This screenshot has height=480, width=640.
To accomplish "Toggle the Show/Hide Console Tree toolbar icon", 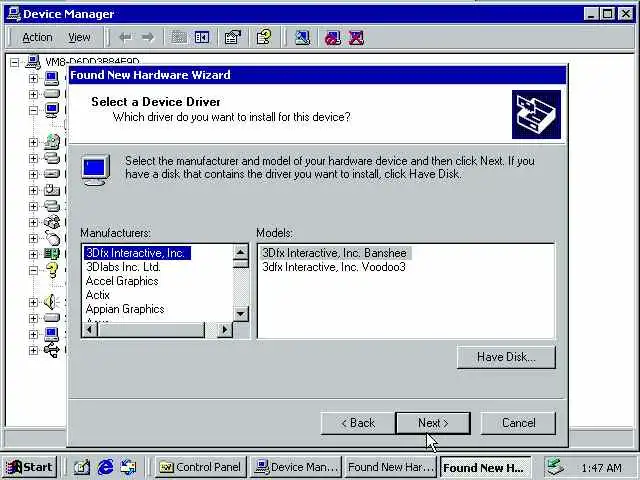I will (x=202, y=38).
